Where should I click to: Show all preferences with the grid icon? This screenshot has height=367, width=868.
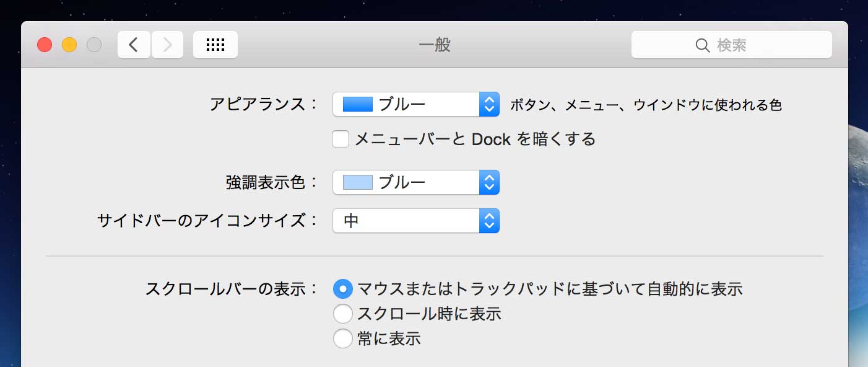(x=215, y=45)
